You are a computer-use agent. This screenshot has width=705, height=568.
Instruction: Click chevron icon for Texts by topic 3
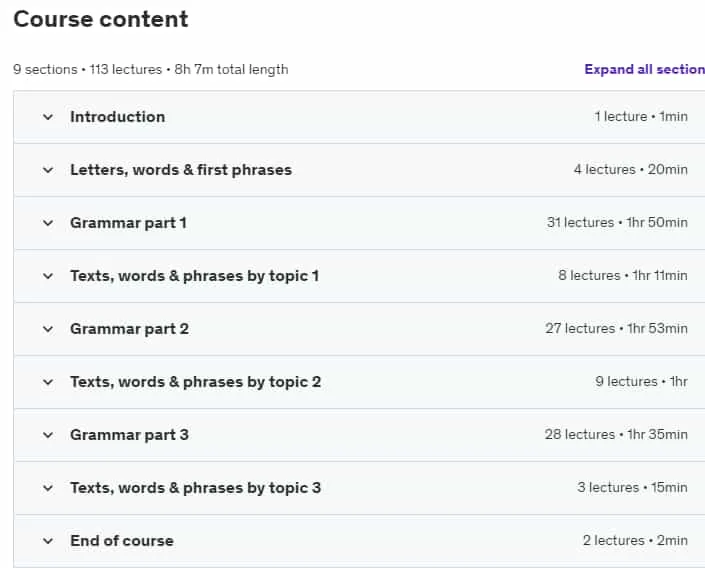click(x=48, y=488)
